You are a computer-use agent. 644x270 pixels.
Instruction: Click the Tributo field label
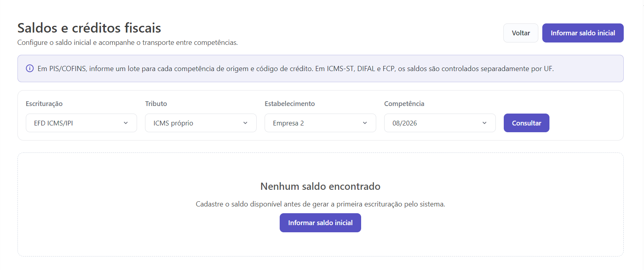156,104
